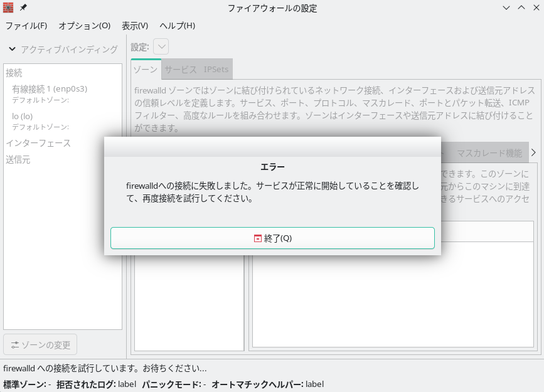544x392 pixels.
Task: Open the ヘルプ(H) menu
Action: [178, 26]
